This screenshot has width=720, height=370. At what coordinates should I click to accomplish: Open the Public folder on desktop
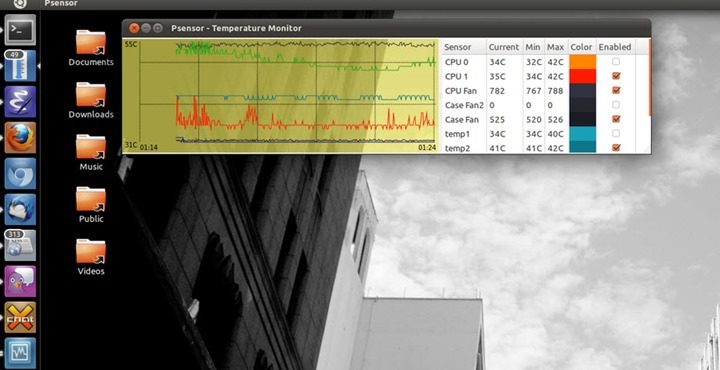[x=91, y=205]
